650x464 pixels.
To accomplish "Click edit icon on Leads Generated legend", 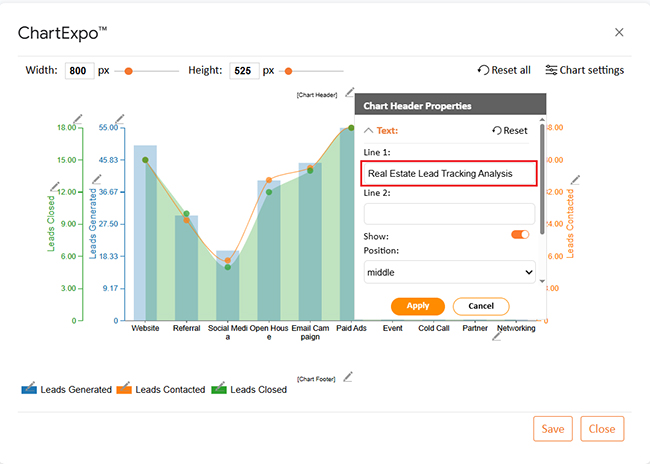I will 29,388.
